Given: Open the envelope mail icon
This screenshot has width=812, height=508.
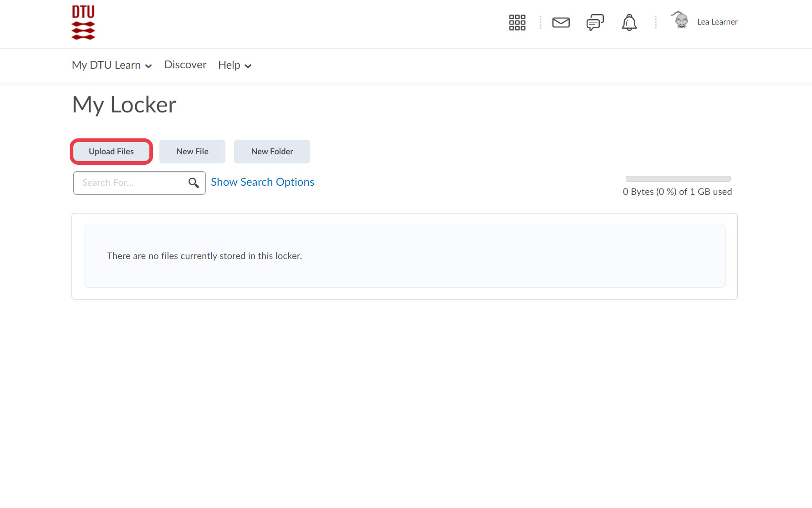Looking at the screenshot, I should tap(561, 22).
